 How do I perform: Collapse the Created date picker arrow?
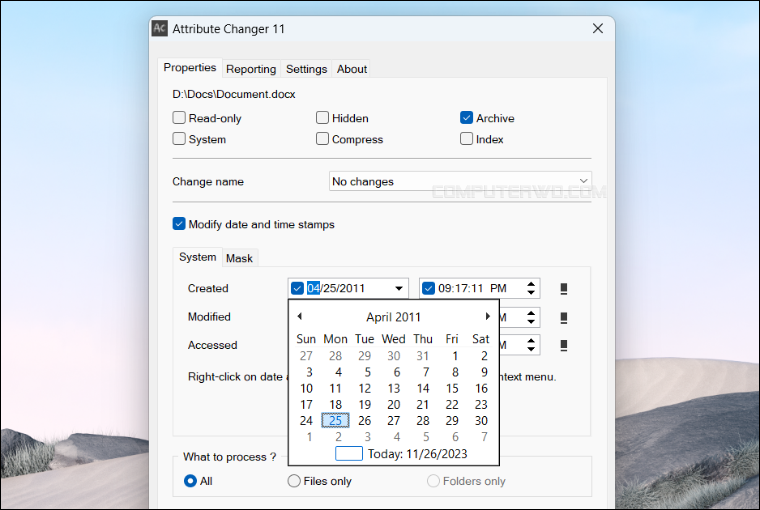[x=398, y=288]
